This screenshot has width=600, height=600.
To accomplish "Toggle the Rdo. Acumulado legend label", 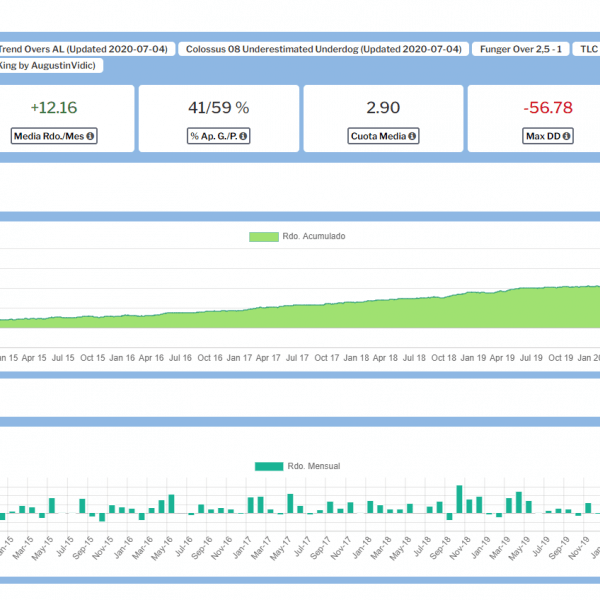I will pyautogui.click(x=313, y=237).
